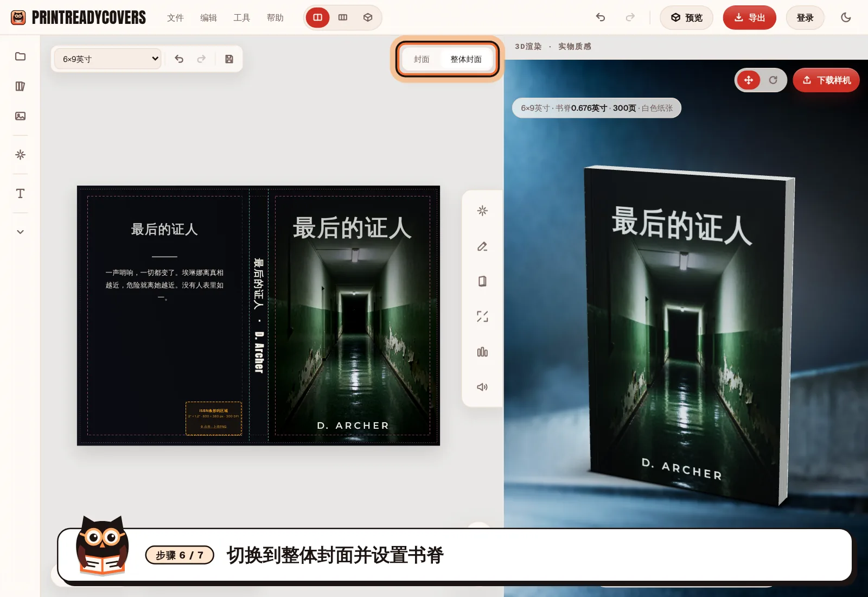The width and height of the screenshot is (868, 597).
Task: Open the 帮助 menu
Action: click(275, 18)
